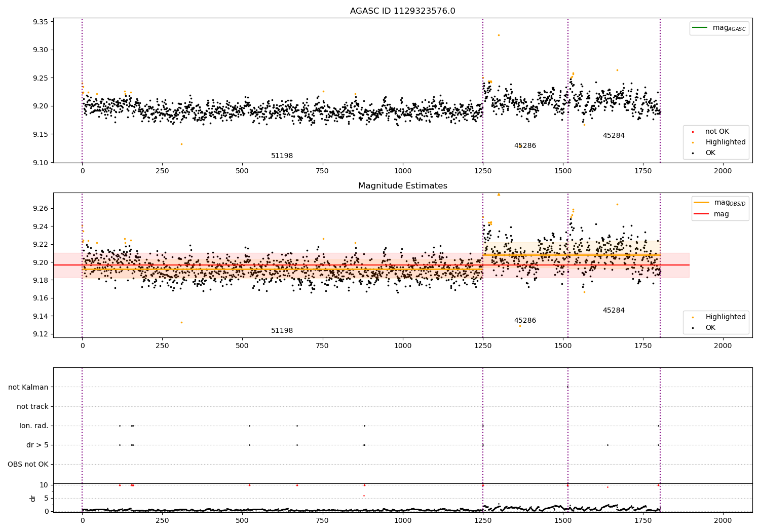Click the 9.22 tick on the middle plot
The image size is (760, 532).
(x=41, y=245)
